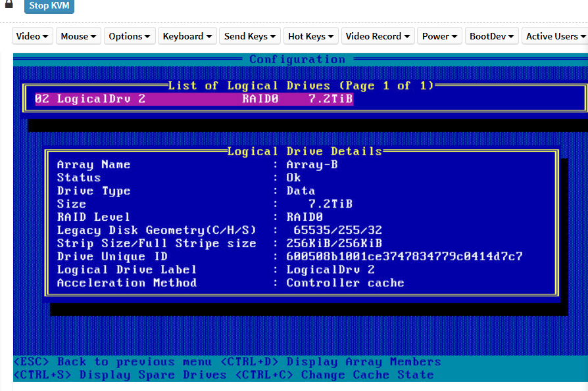Image resolution: width=588 pixels, height=391 pixels.
Task: Click the 600508b1001ce3747834779c0414d7c7 ID value
Action: [x=404, y=256]
